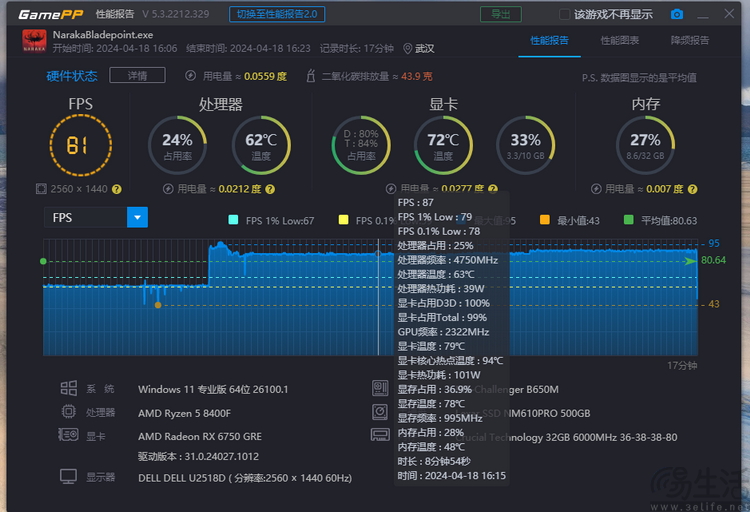Viewport: 750px width, 512px height.
Task: Click the lightning icon under processor gauges
Action: pyautogui.click(x=167, y=189)
